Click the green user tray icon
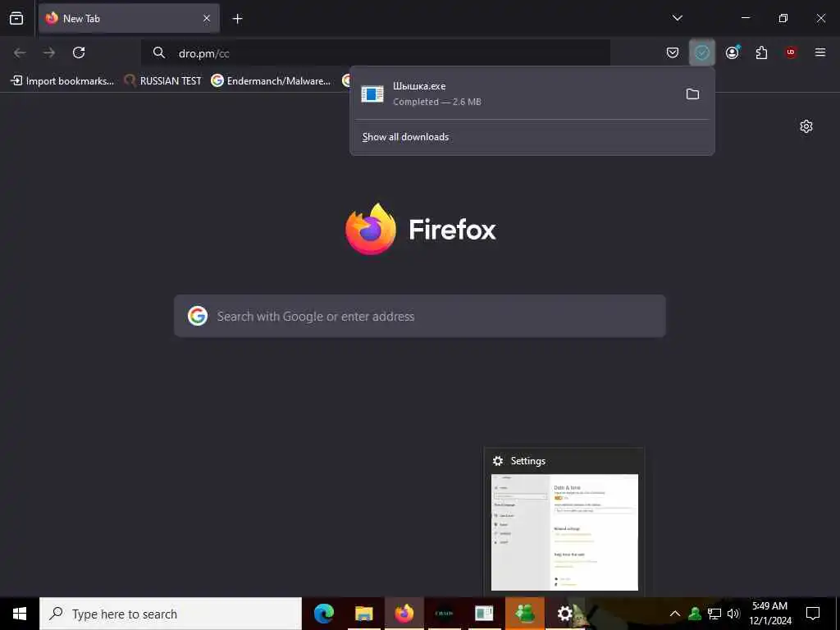The width and height of the screenshot is (840, 630). click(x=695, y=614)
